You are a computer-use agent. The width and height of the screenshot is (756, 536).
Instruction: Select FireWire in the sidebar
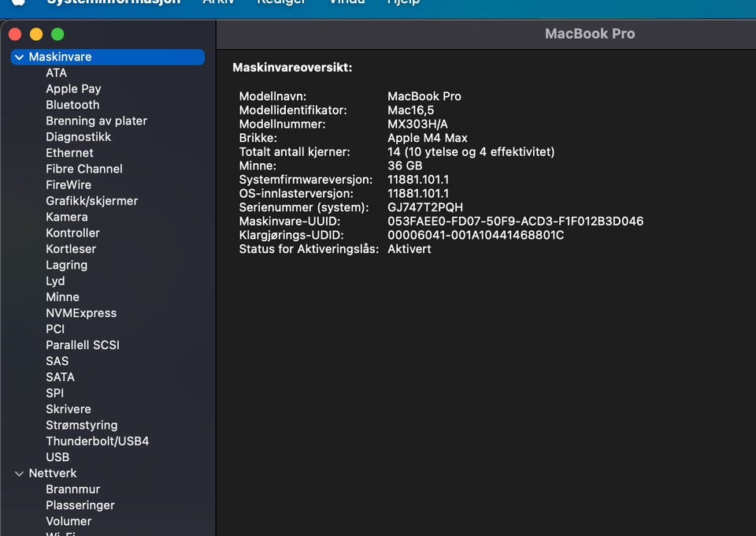[69, 184]
